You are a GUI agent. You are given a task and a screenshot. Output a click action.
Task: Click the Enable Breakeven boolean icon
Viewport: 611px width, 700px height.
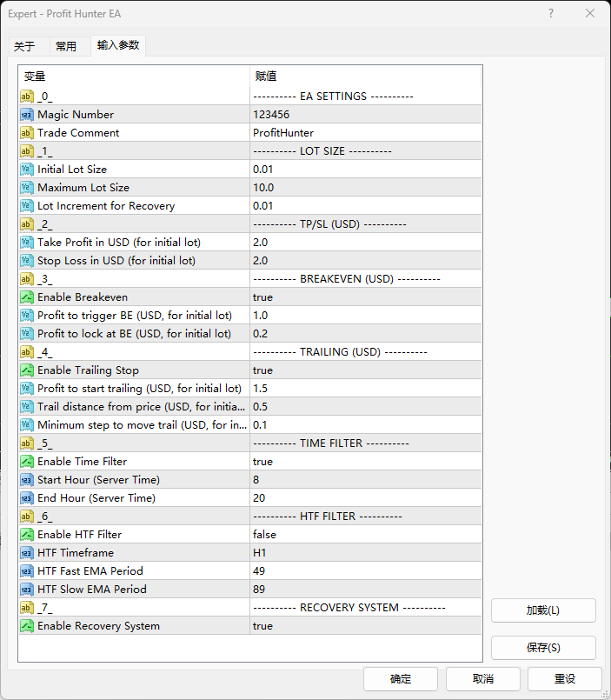tap(27, 297)
